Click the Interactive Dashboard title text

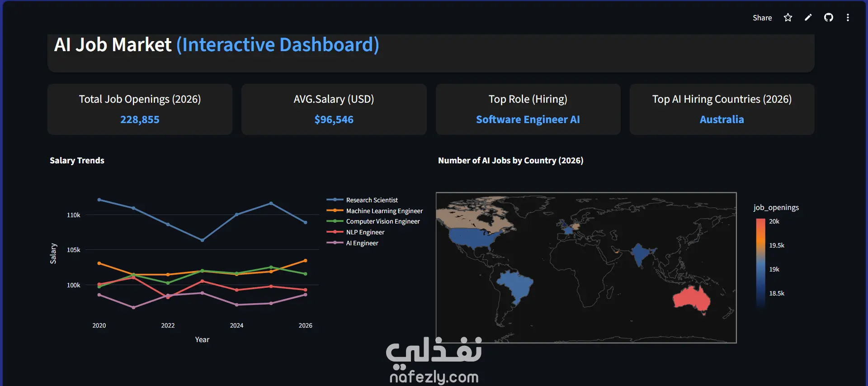278,45
